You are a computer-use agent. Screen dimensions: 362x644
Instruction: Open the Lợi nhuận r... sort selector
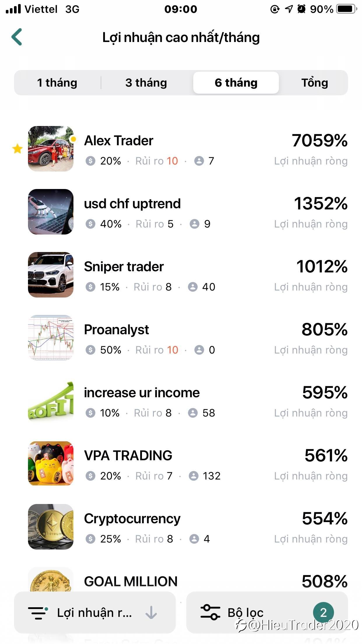pos(95,612)
